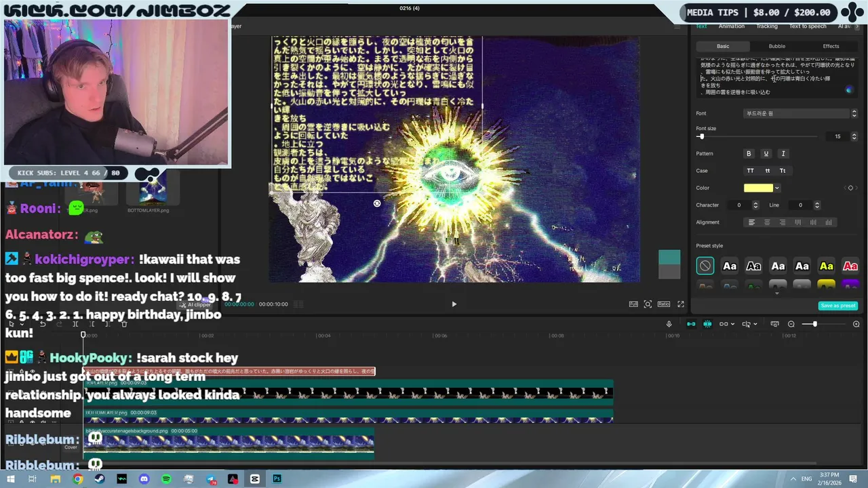
Task: Set case to title case Tt
Action: (x=783, y=171)
